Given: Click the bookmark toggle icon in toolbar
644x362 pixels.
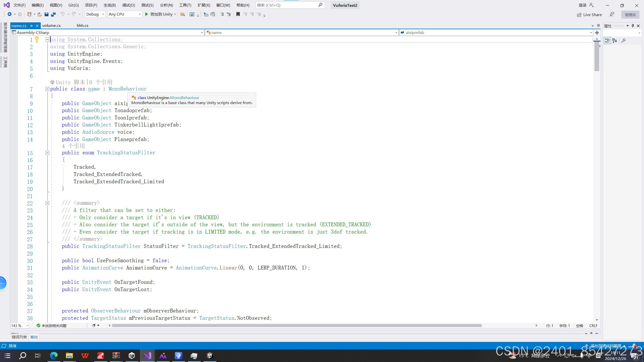Looking at the screenshot, I should click(x=238, y=14).
